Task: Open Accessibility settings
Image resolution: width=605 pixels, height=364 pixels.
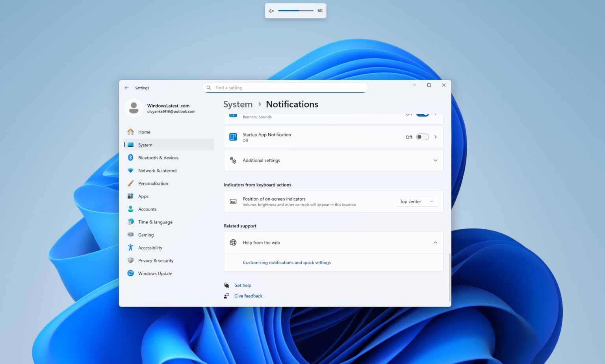Action: point(150,248)
